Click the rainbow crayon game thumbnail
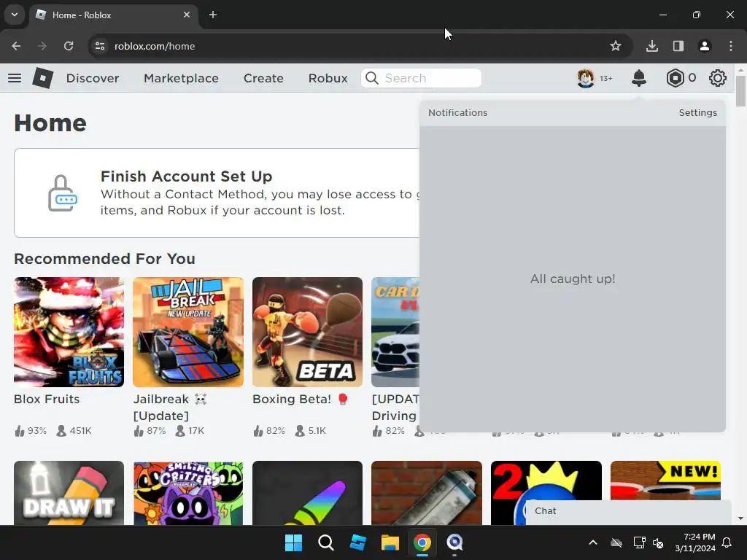747x560 pixels. 307,493
